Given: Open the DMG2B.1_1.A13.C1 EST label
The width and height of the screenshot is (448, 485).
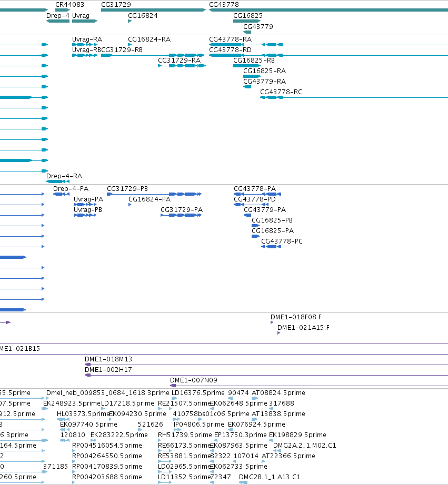Looking at the screenshot, I should click(x=270, y=477).
